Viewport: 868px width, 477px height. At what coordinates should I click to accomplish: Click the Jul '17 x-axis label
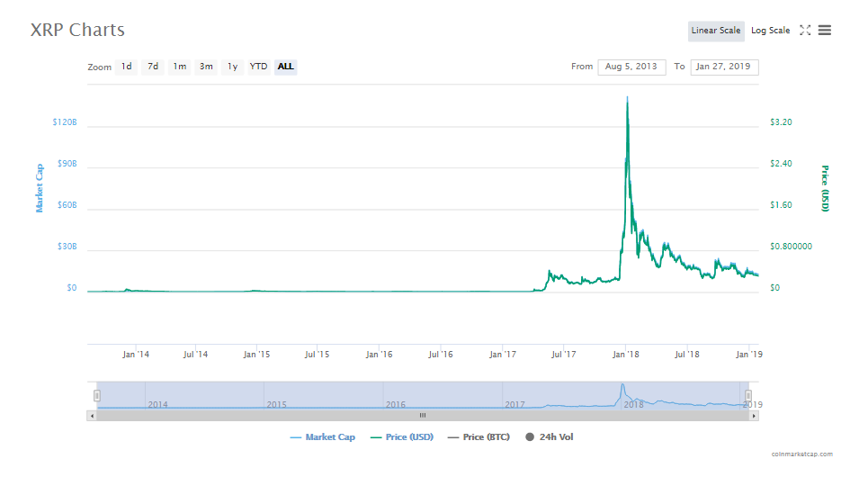563,354
